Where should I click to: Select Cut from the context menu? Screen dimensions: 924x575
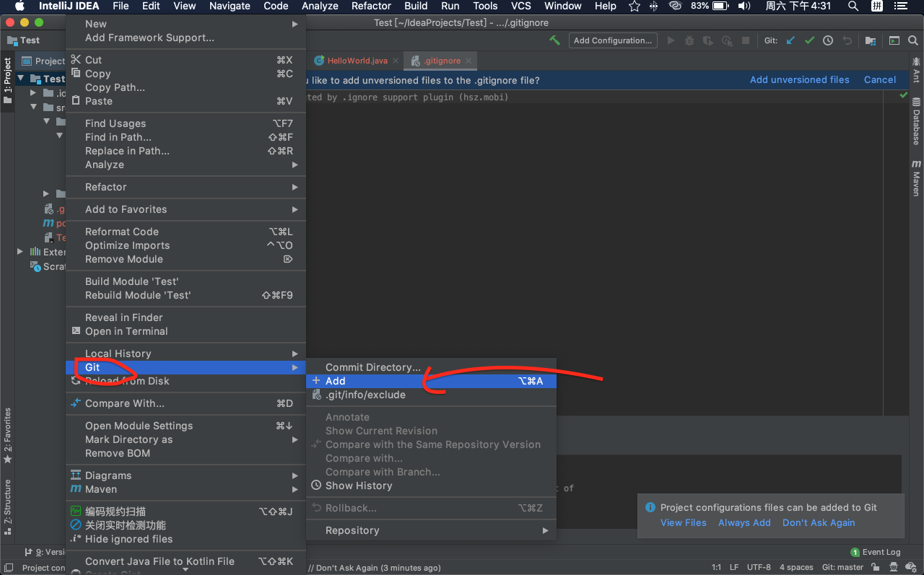(186, 60)
